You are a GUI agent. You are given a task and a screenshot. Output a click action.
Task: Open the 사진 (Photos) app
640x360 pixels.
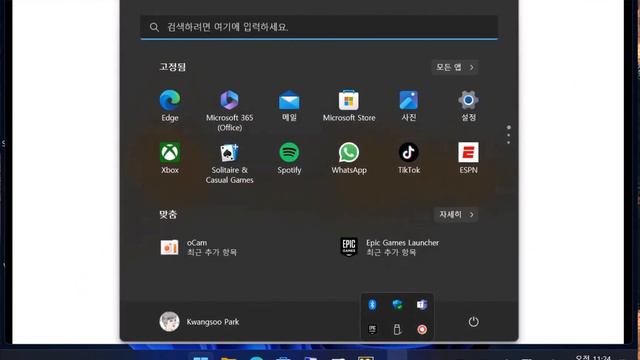pos(409,106)
